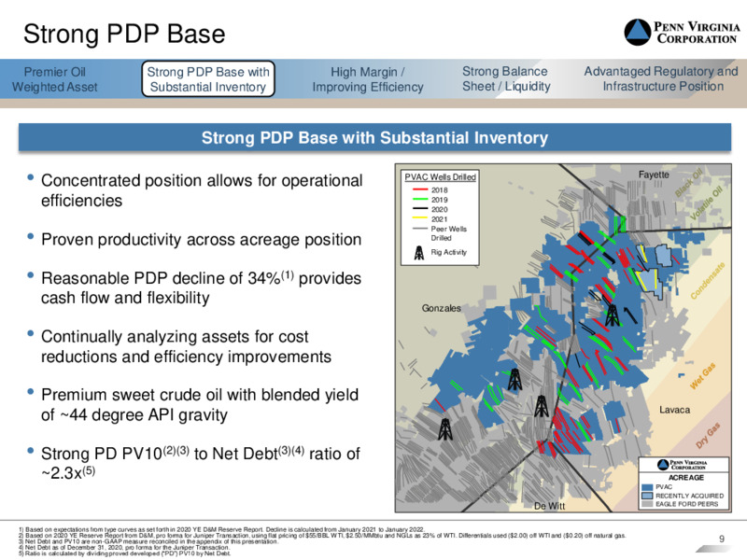Click the Rig Activity derrick icon in legend

(x=419, y=253)
